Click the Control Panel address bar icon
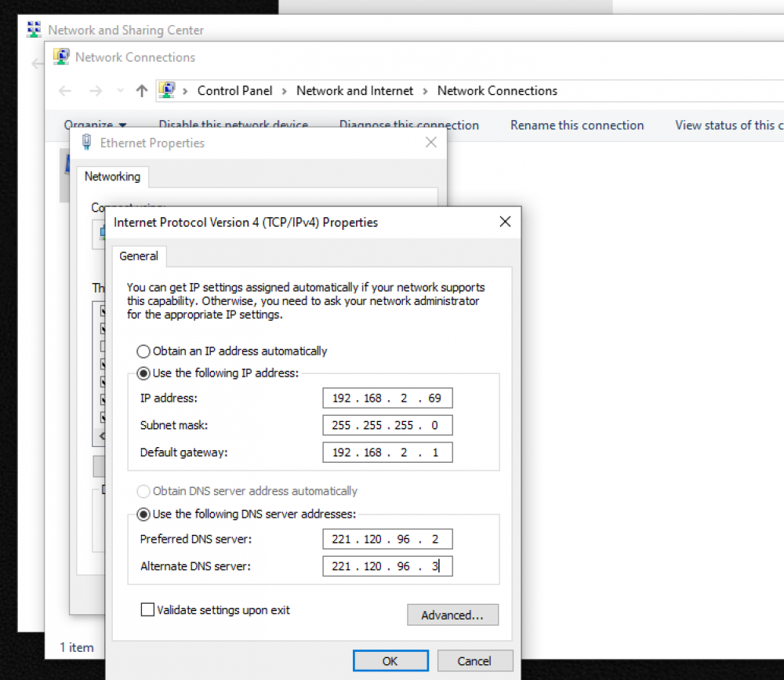This screenshot has height=680, width=784. [x=166, y=91]
